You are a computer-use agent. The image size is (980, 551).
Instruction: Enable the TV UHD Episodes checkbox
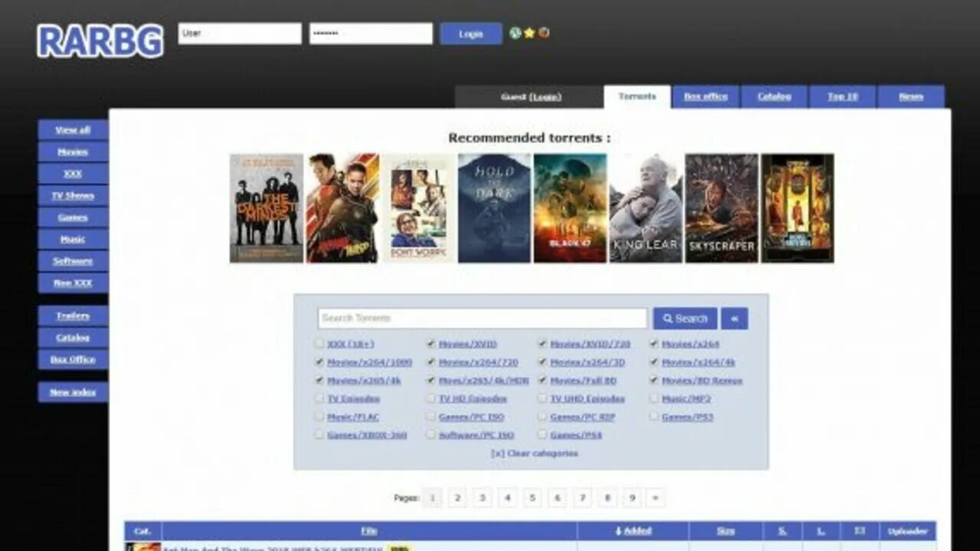pos(542,399)
